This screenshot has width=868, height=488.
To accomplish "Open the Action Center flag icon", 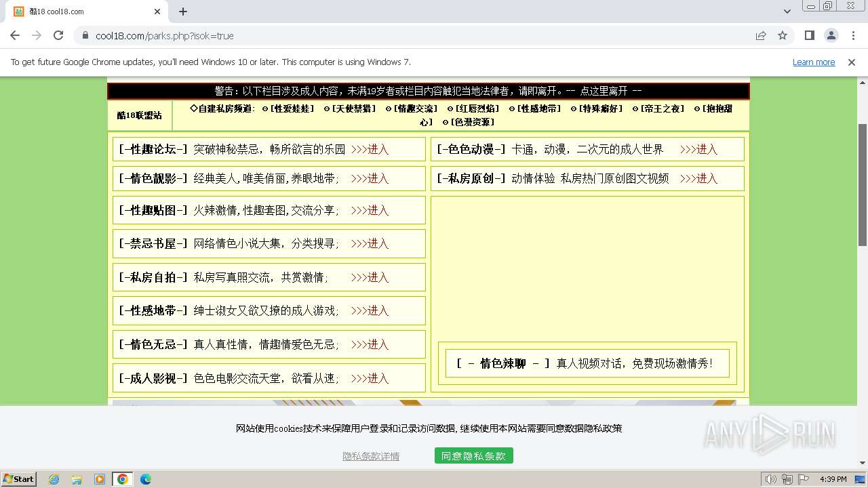I will 804,479.
